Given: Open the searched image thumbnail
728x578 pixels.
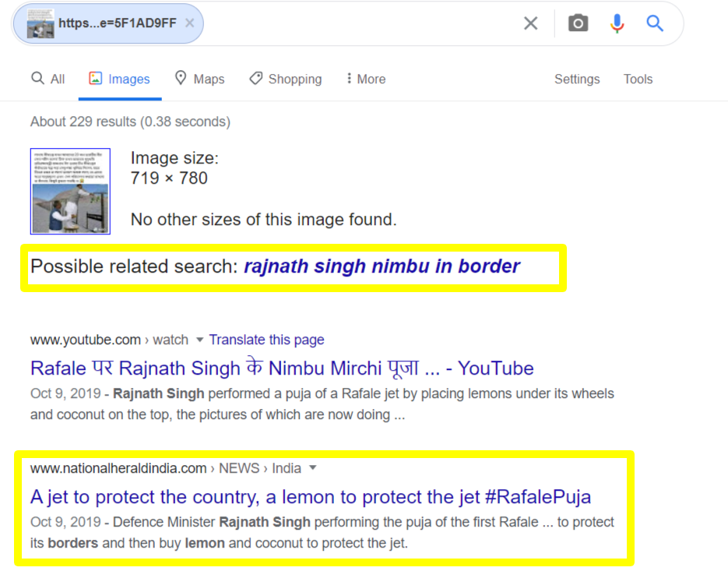Looking at the screenshot, I should 70,192.
